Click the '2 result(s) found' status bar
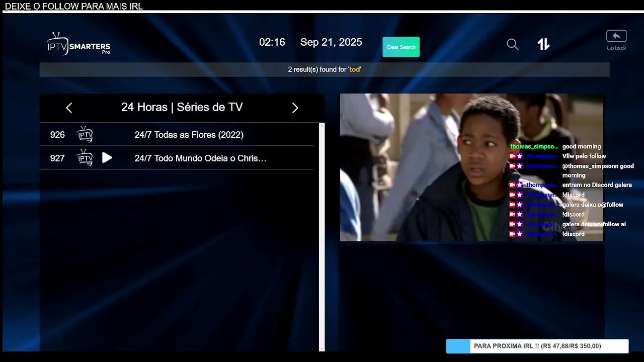The width and height of the screenshot is (644, 362). [x=325, y=69]
